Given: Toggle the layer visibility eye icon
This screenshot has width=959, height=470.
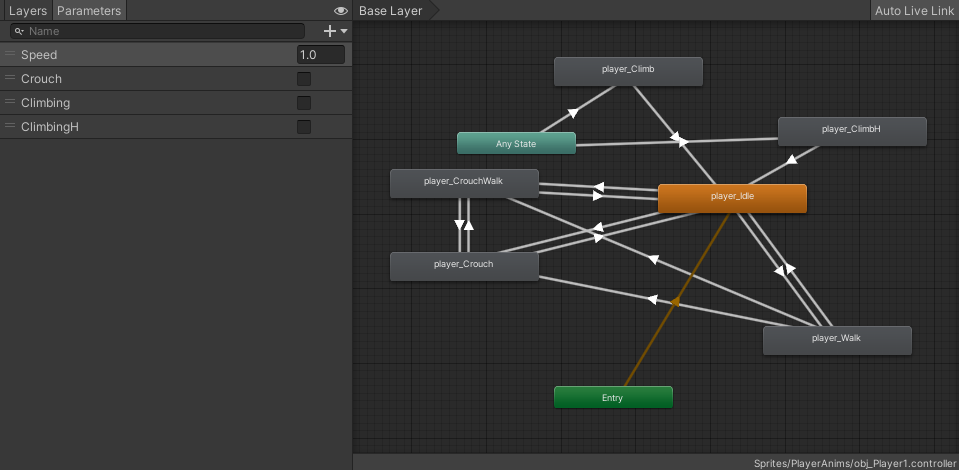Looking at the screenshot, I should point(341,11).
